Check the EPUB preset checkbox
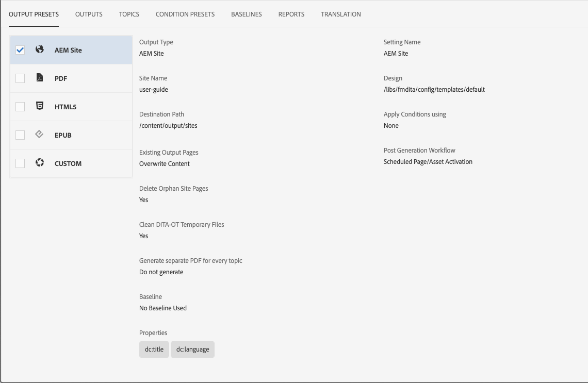Viewport: 588px width, 383px height. pyautogui.click(x=20, y=135)
